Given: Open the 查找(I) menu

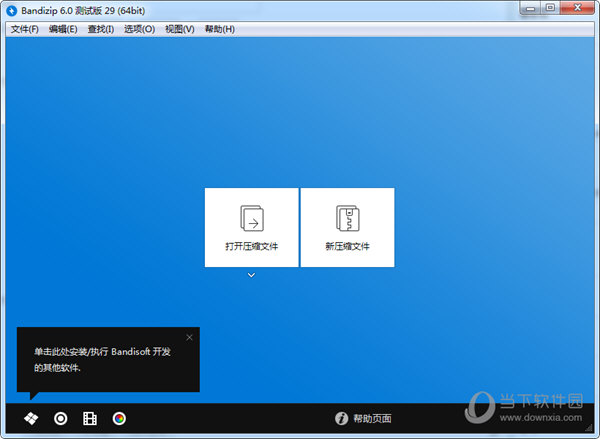Looking at the screenshot, I should [x=101, y=29].
